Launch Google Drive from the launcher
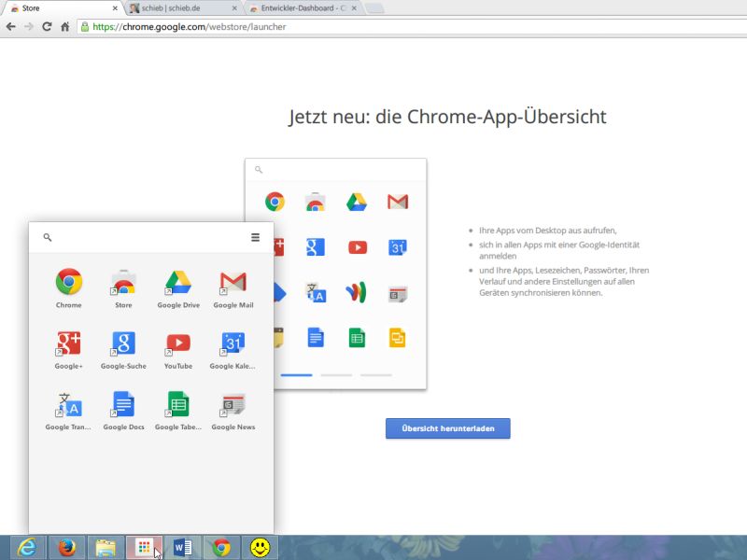Viewport: 747px width, 560px height. tap(178, 287)
